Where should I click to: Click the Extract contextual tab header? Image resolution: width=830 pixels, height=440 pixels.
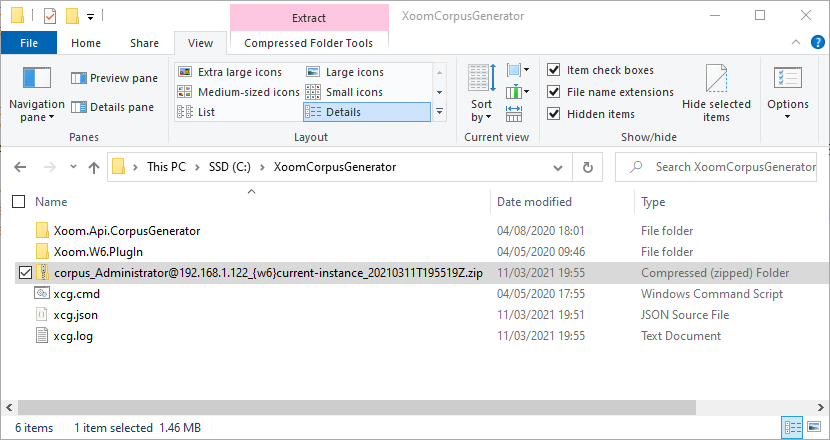coord(309,18)
